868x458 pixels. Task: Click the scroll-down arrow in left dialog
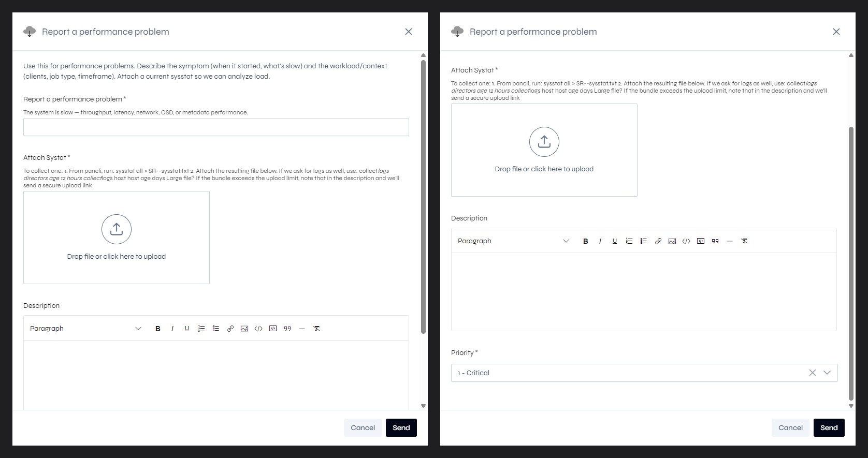[423, 406]
